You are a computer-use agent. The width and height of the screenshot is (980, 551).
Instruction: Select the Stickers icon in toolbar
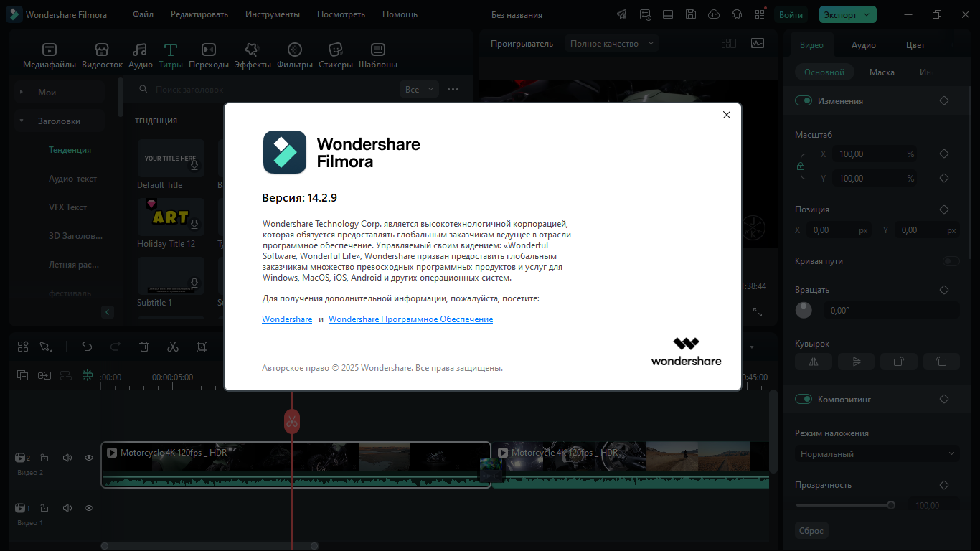pyautogui.click(x=335, y=50)
